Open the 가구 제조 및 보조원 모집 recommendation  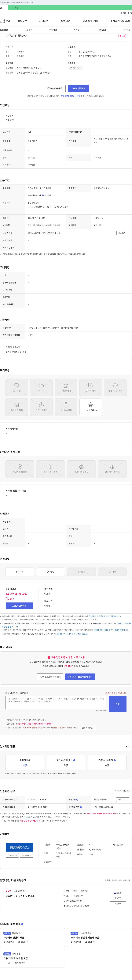(16, 958)
